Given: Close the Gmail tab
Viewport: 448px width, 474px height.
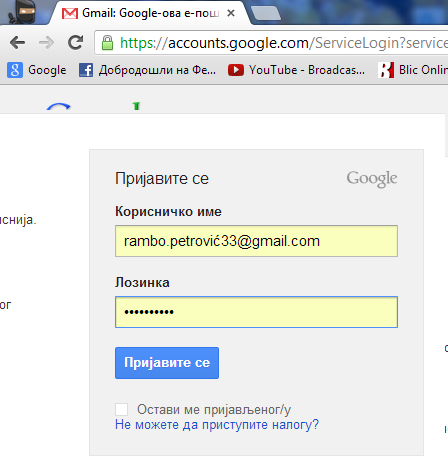Looking at the screenshot, I should (x=231, y=13).
